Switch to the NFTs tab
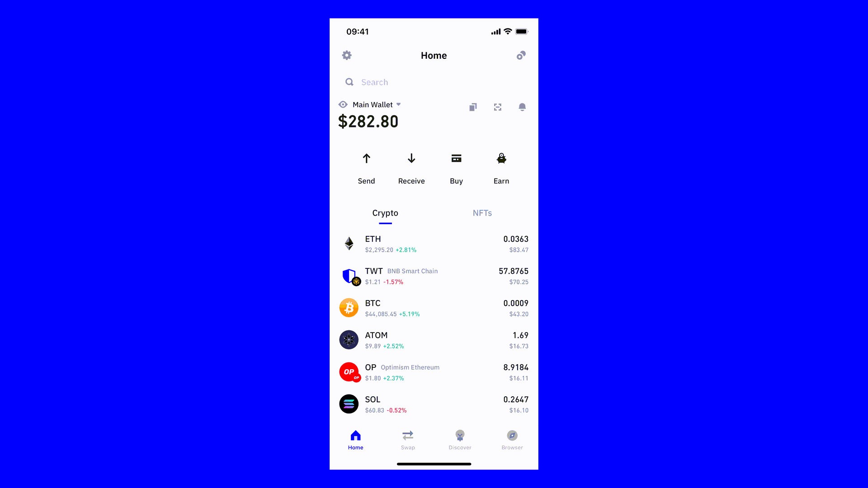Screen dimensions: 868x488 click(x=481, y=213)
